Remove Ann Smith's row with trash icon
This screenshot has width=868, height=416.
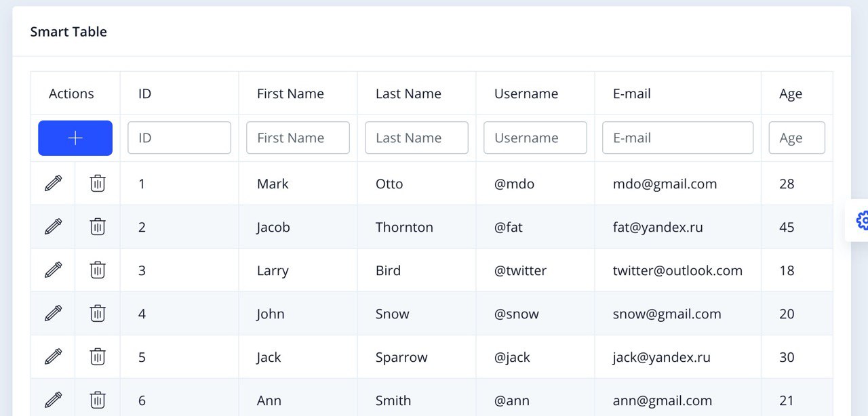pyautogui.click(x=98, y=400)
